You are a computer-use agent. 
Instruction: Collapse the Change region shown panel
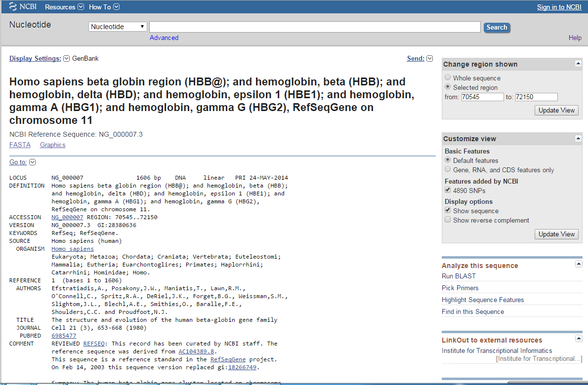[578, 64]
